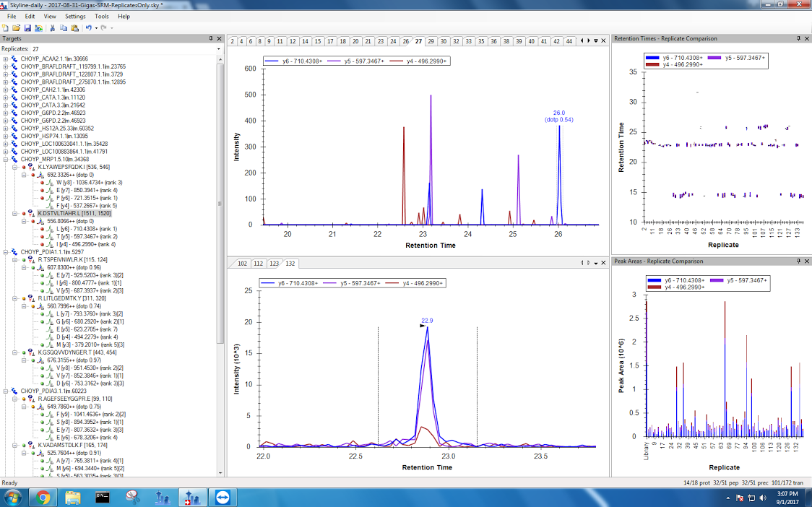Screen dimensions: 812x507
Task: Pin the Targets panel with the pushpin icon
Action: [x=210, y=38]
